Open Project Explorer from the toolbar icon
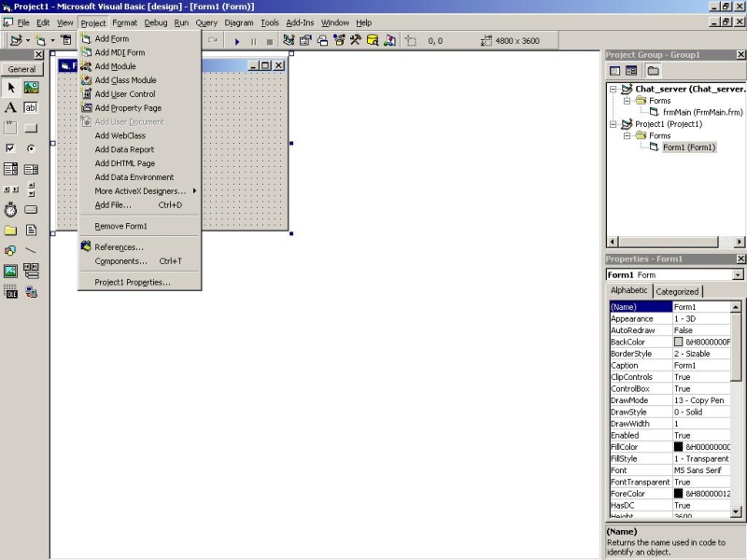 coord(289,40)
